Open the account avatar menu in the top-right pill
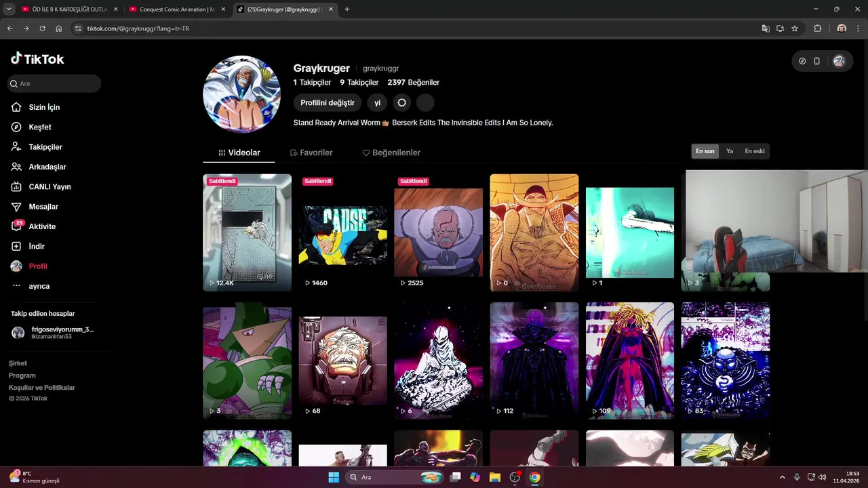This screenshot has height=488, width=868. click(x=839, y=61)
